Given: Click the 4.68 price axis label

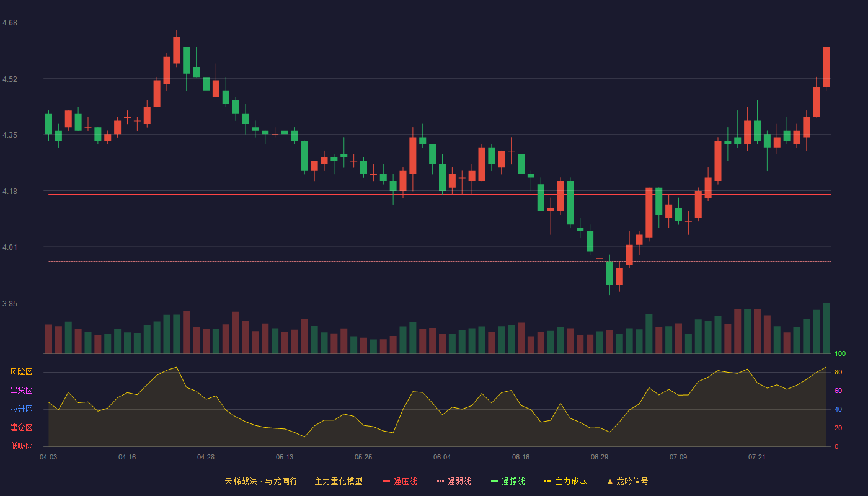Looking at the screenshot, I should pos(10,23).
